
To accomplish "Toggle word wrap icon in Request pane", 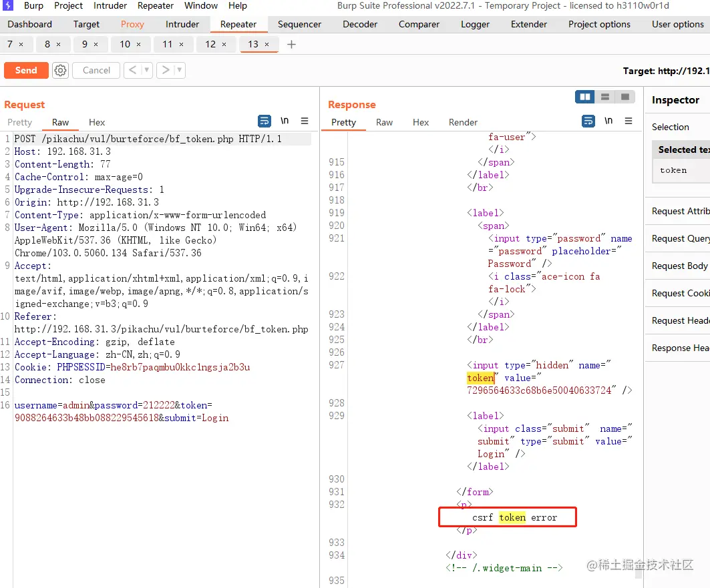I will tap(264, 121).
